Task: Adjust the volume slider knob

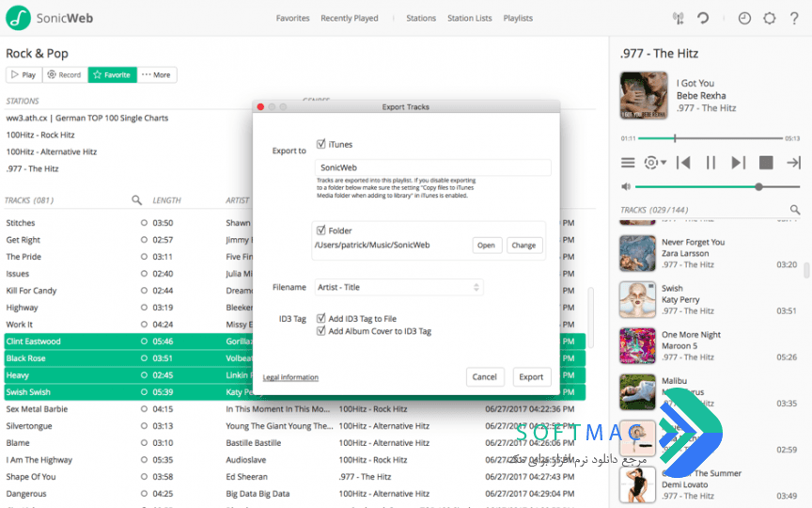Action: click(x=758, y=186)
